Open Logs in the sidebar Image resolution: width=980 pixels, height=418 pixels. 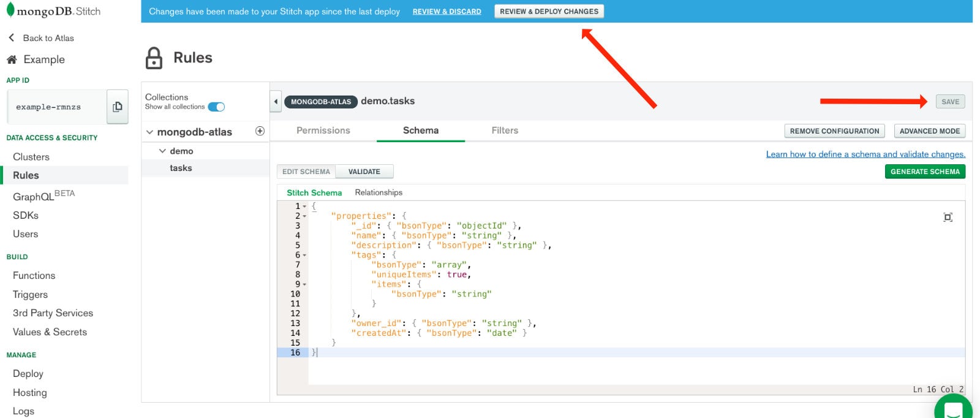pos(23,411)
